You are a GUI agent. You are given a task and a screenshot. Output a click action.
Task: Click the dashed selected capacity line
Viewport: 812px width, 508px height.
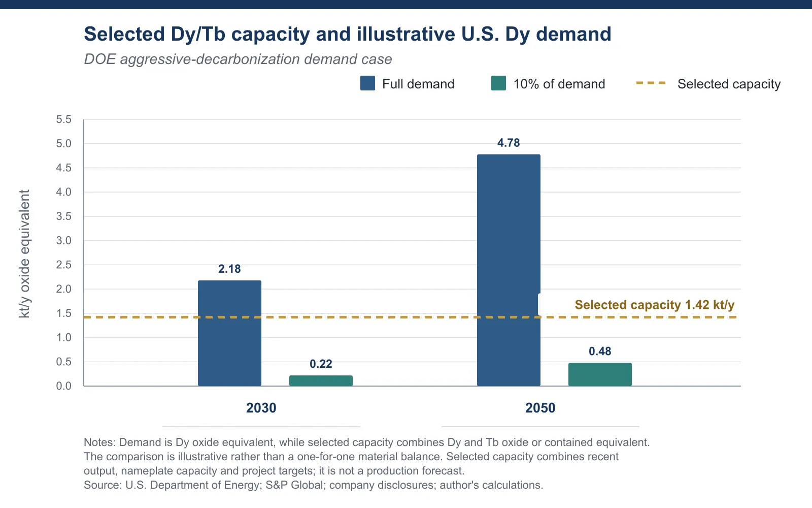click(410, 317)
